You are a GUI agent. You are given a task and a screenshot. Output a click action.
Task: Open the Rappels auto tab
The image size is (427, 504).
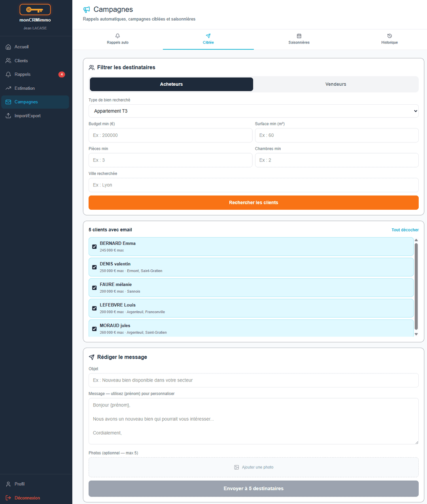coord(117,39)
